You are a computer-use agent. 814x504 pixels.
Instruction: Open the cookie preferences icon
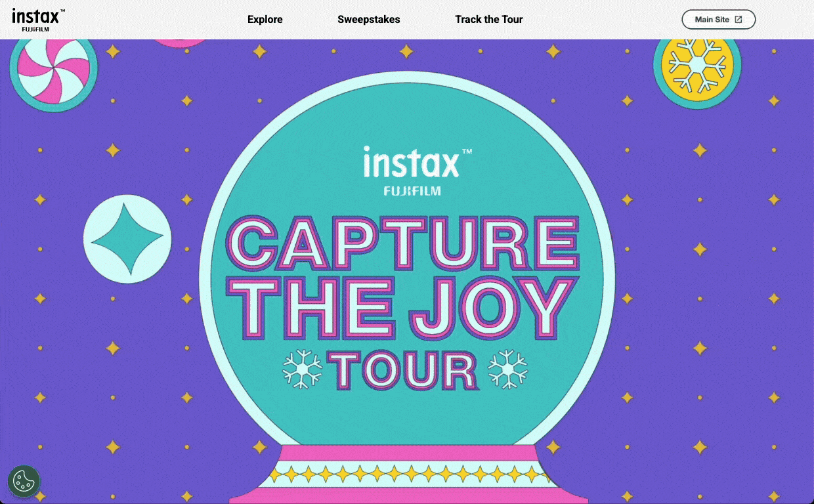(x=24, y=481)
